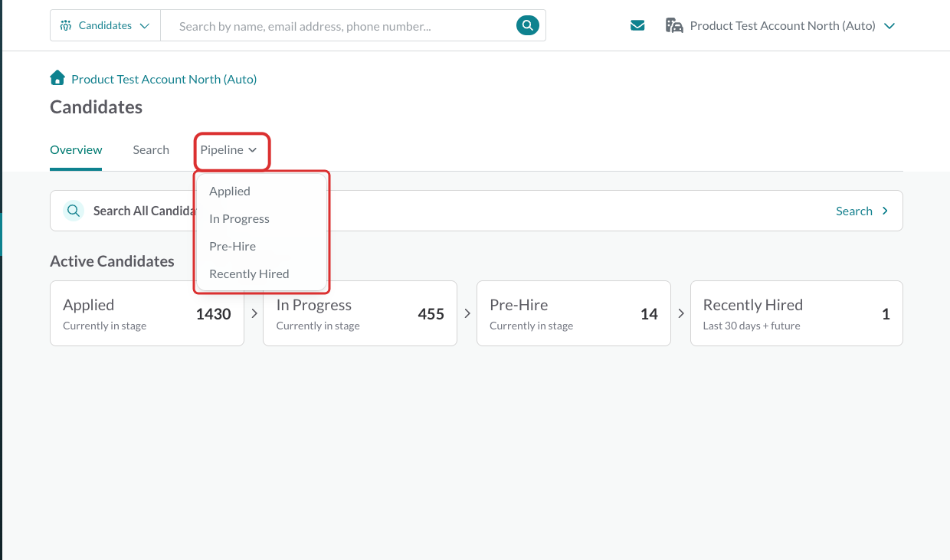Click the 455 in progress count

[x=431, y=314]
